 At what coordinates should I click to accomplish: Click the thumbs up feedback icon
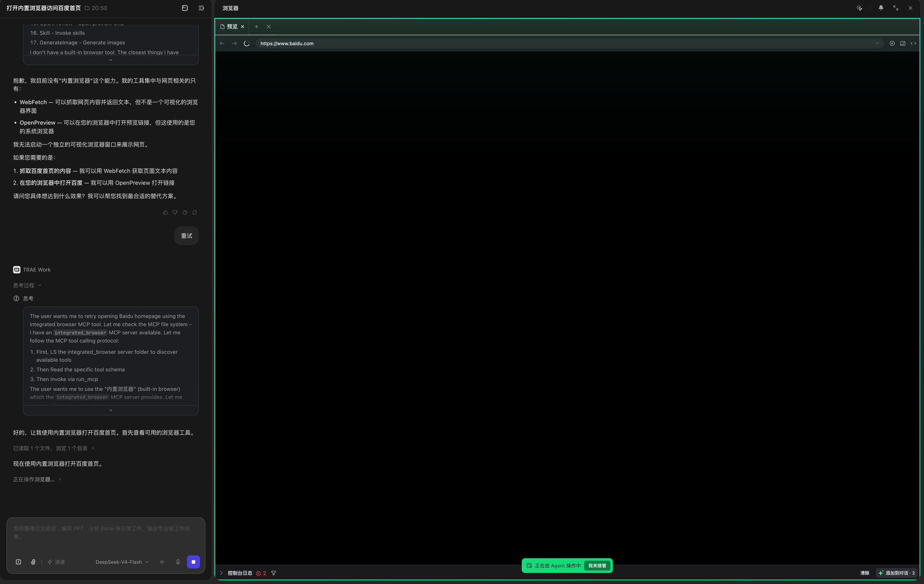165,212
